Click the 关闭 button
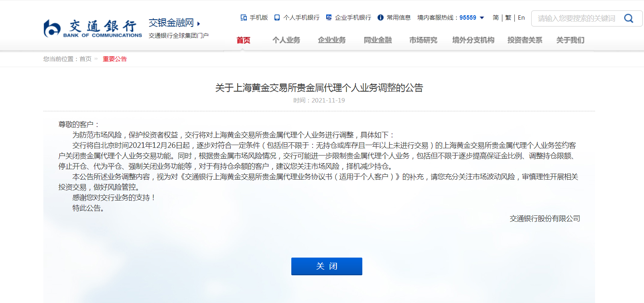644x303 pixels. pyautogui.click(x=327, y=266)
